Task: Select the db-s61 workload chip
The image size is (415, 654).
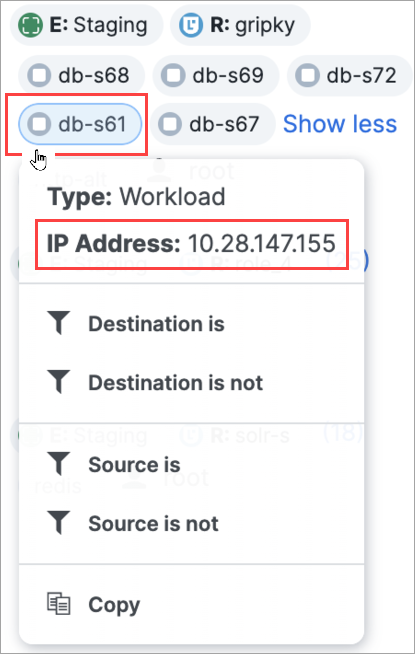Action: click(80, 124)
